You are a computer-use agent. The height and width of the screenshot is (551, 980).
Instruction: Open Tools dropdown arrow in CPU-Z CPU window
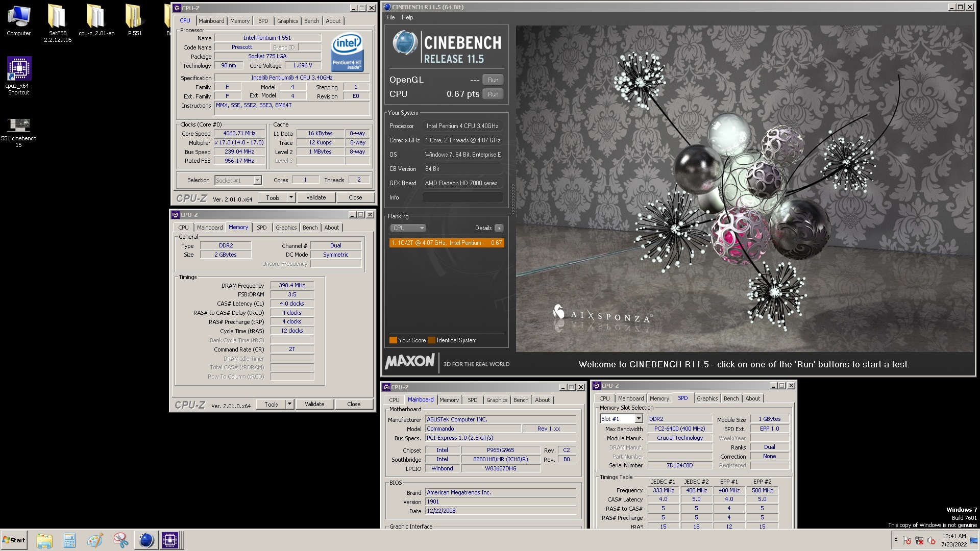point(291,197)
